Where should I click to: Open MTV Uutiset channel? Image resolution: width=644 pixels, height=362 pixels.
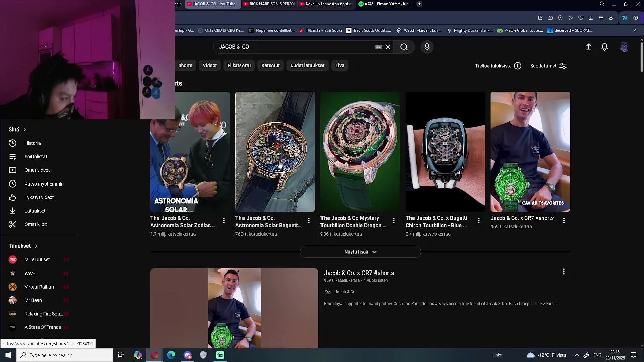point(37,260)
